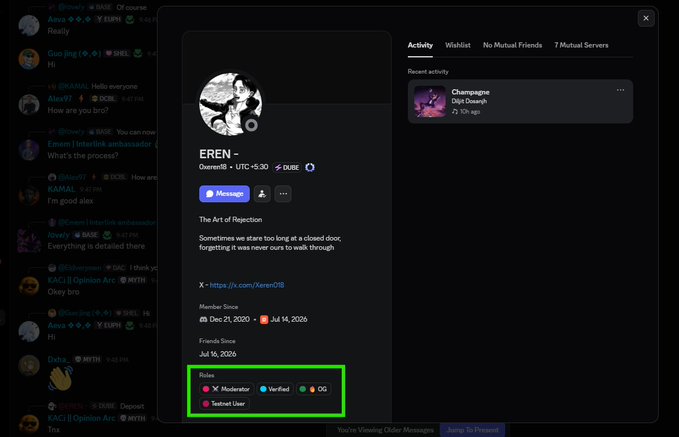The image size is (679, 437).
Task: Click the EREN - display name
Action: click(x=219, y=154)
